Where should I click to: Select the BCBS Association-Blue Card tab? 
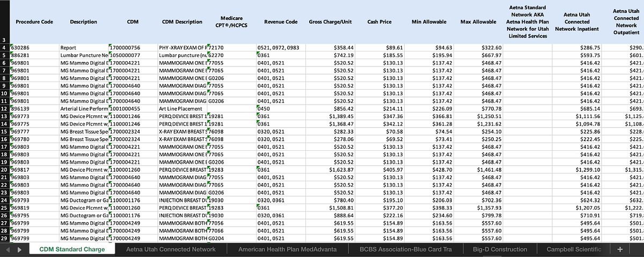404,249
